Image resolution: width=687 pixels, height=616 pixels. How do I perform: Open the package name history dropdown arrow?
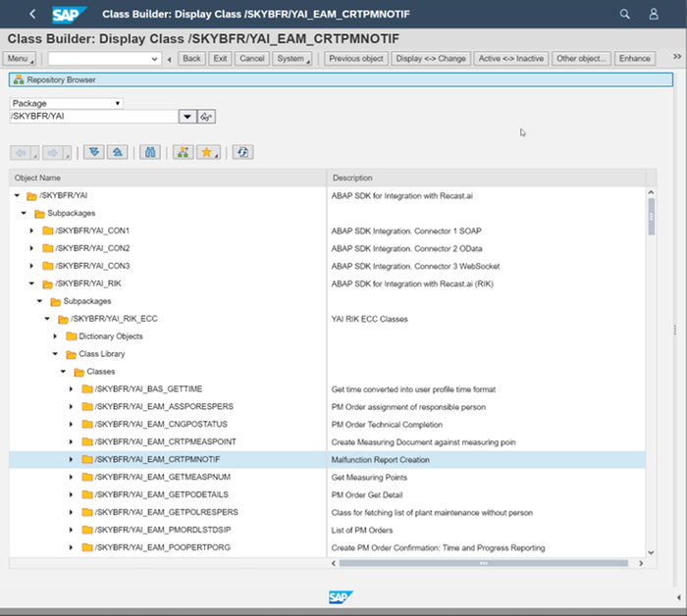[187, 117]
